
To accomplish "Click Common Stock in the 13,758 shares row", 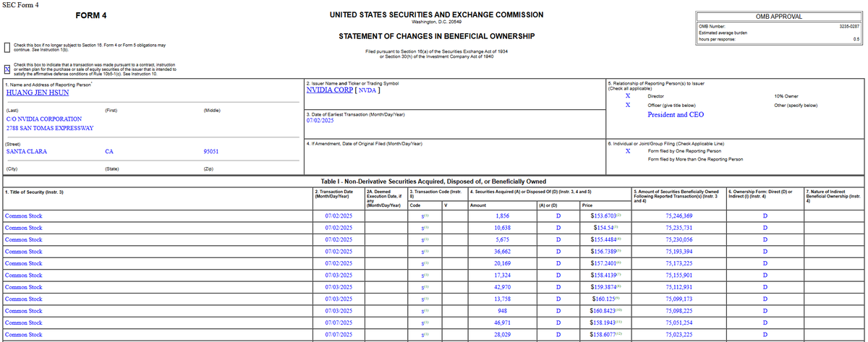I will pyautogui.click(x=23, y=299).
